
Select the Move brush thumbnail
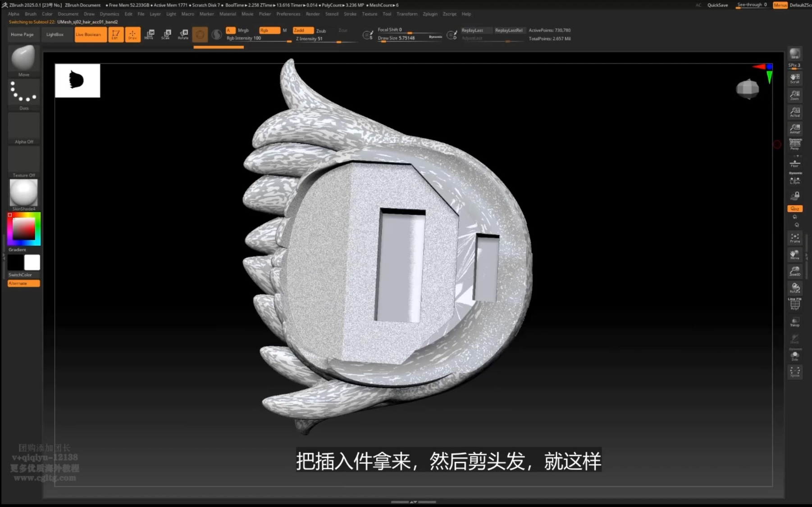click(x=23, y=59)
